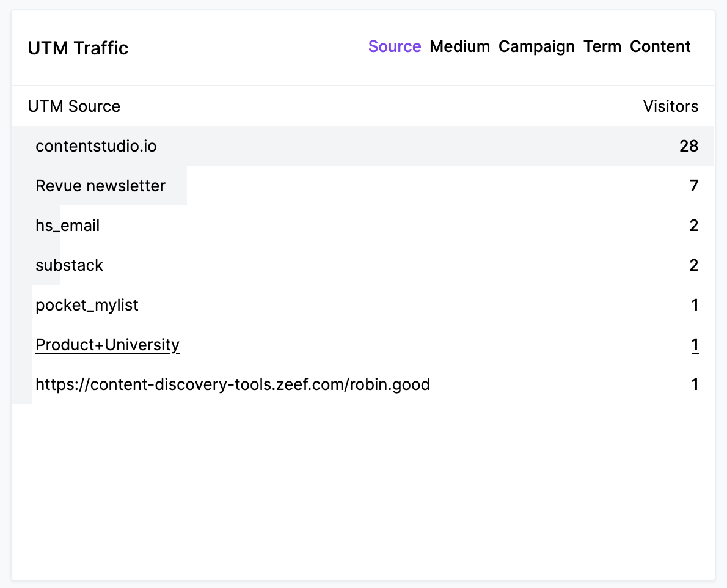Filter by hs_email source
The width and height of the screenshot is (727, 588).
67,226
